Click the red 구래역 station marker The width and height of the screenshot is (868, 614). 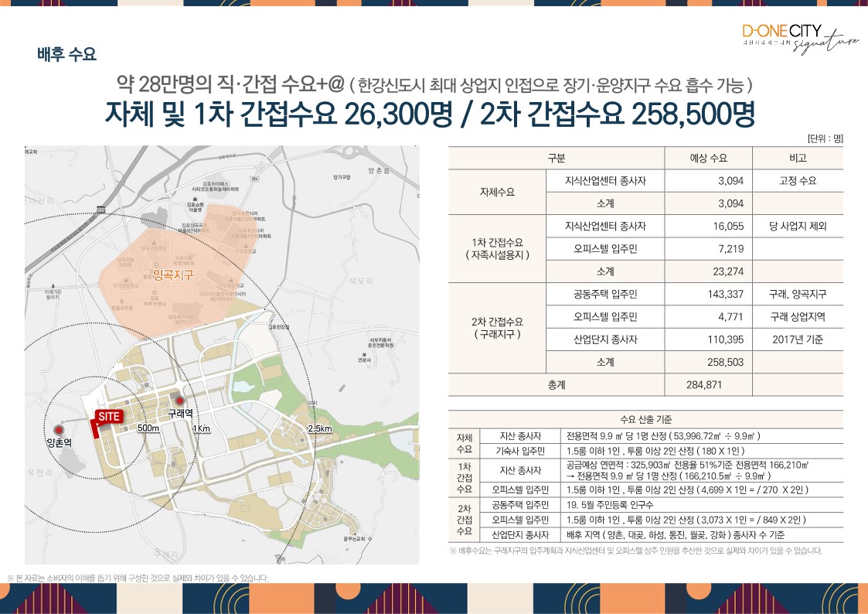[180, 401]
